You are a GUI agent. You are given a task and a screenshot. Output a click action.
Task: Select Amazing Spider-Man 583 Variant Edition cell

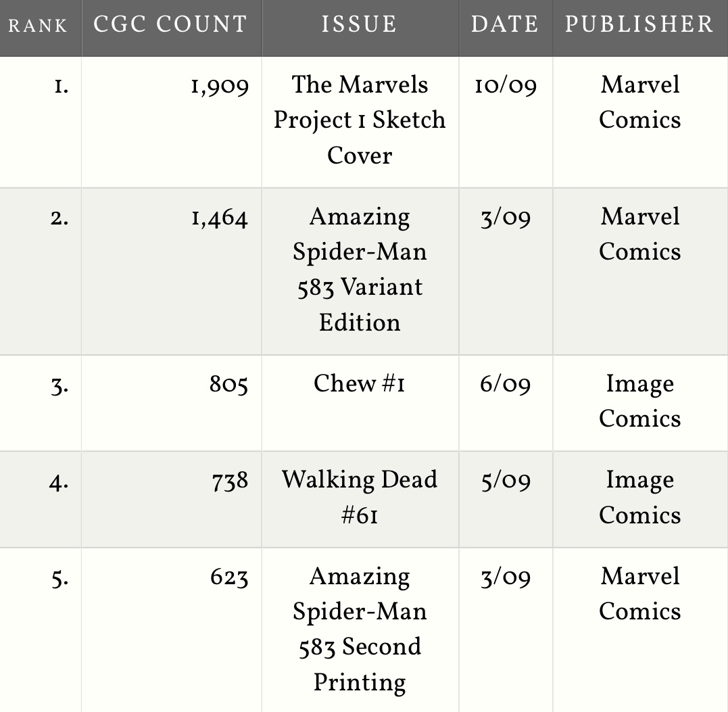click(x=360, y=269)
